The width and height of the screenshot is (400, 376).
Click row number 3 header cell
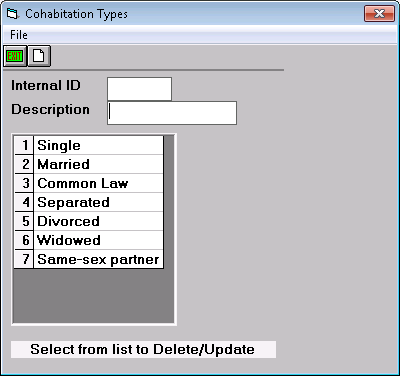tap(24, 183)
